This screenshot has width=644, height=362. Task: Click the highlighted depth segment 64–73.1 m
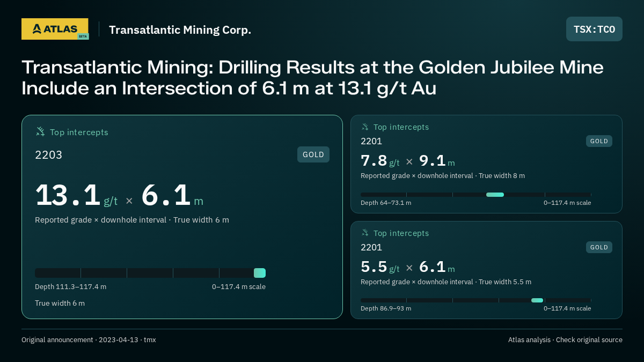point(495,195)
